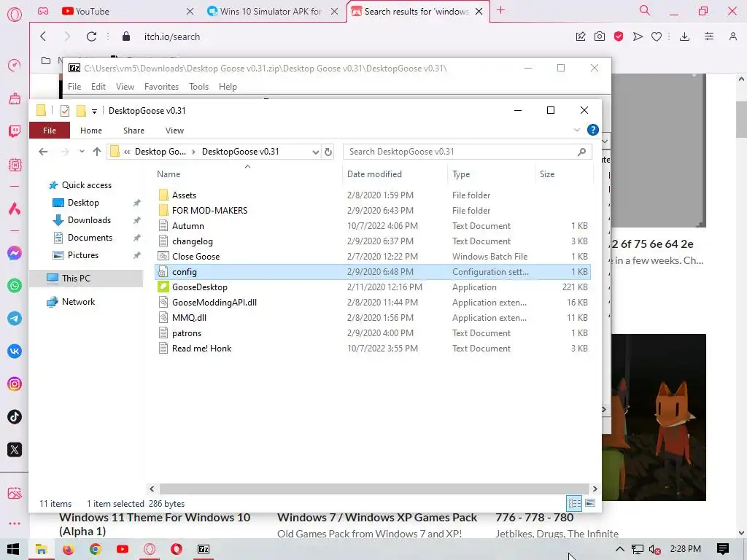Image resolution: width=747 pixels, height=560 pixels.
Task: Open GX Control speedometer icon in sidebar
Action: [x=15, y=65]
